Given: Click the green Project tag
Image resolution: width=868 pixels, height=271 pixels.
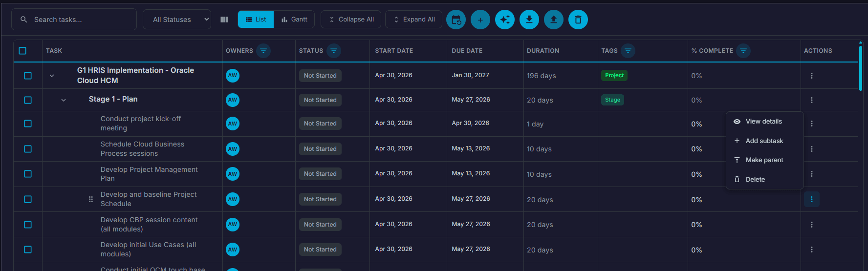Looking at the screenshot, I should point(614,76).
